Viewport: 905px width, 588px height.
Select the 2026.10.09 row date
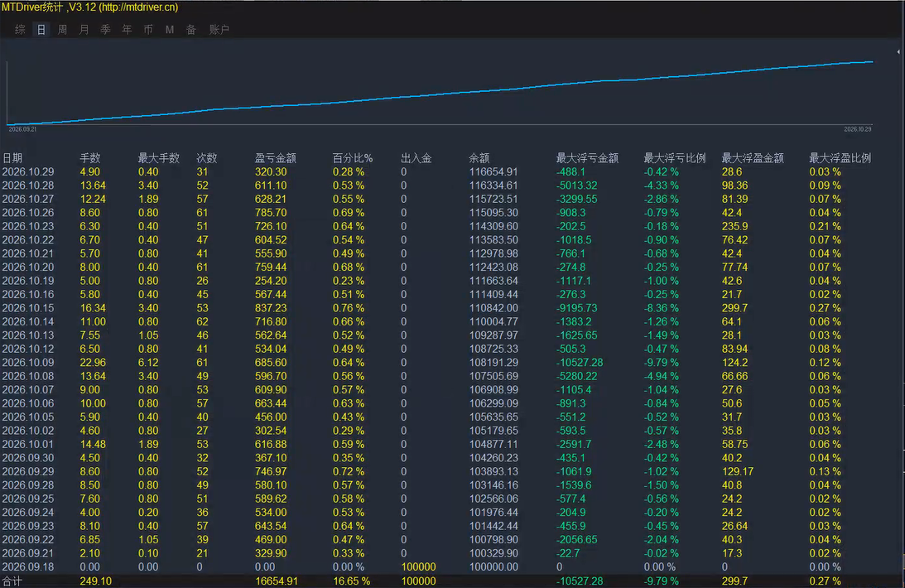27,363
